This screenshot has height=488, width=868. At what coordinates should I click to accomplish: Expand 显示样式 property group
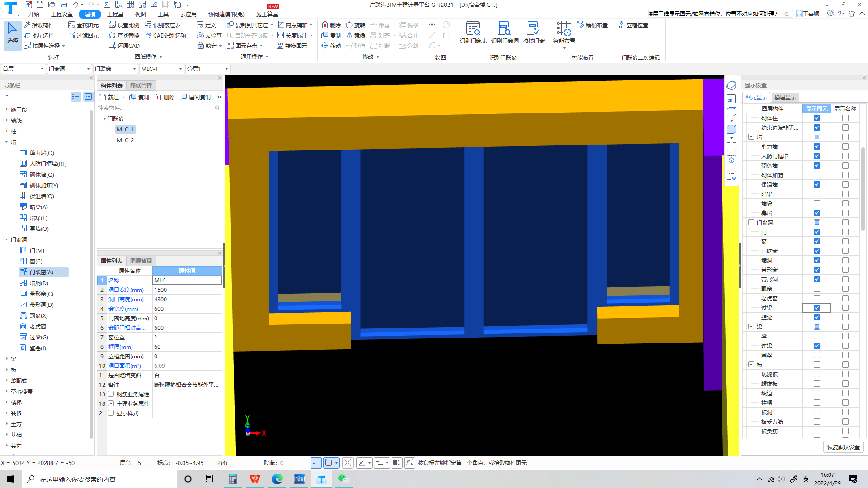pyautogui.click(x=111, y=413)
